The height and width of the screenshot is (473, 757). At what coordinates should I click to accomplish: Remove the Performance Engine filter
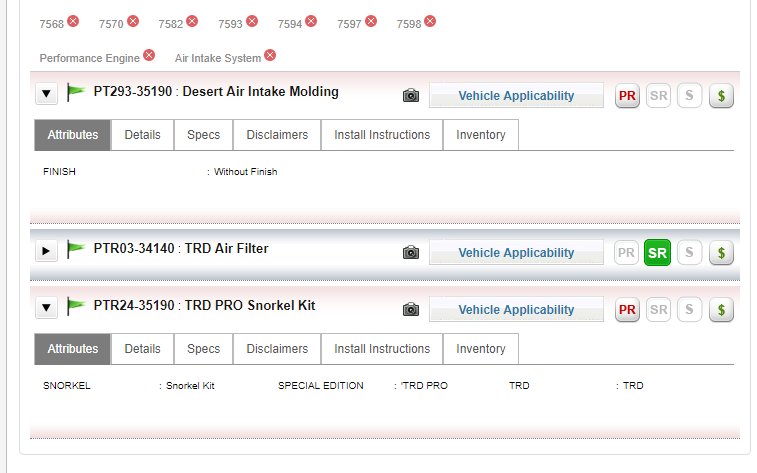click(x=149, y=56)
